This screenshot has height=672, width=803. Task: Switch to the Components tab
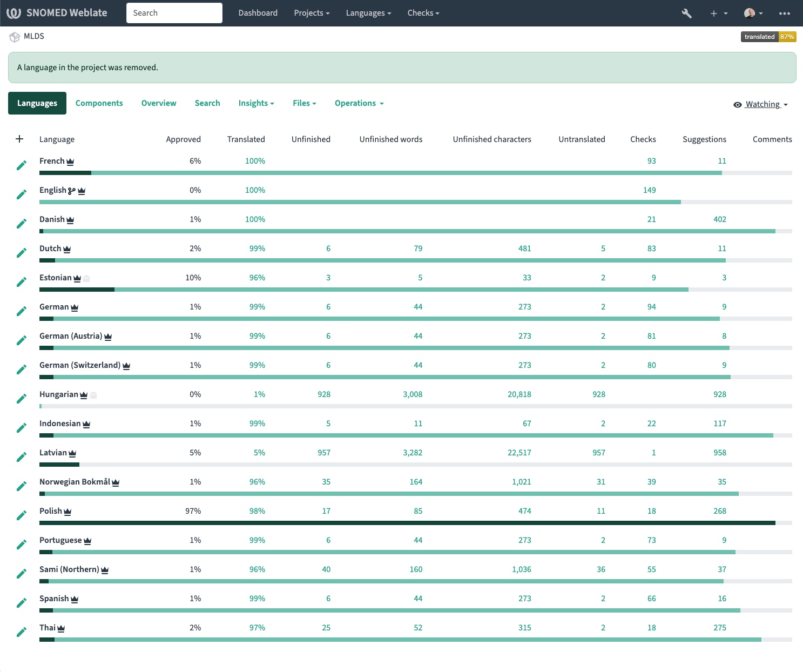(x=99, y=103)
